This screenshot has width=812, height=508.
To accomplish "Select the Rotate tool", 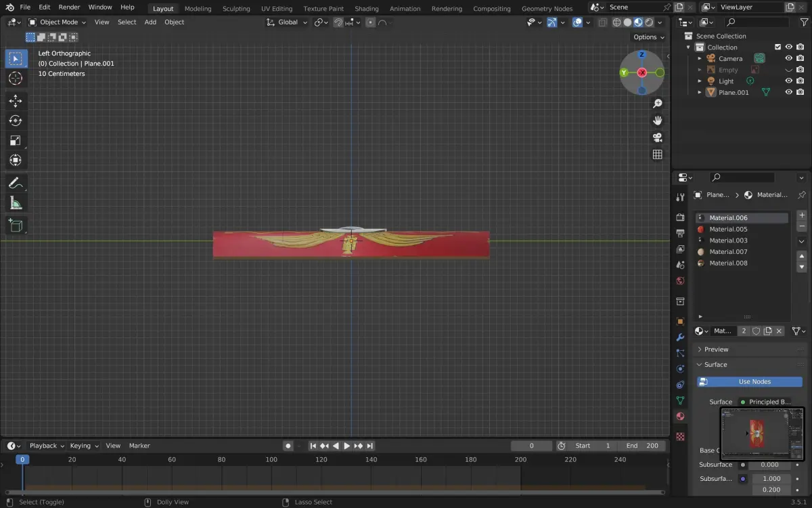I will (x=16, y=121).
